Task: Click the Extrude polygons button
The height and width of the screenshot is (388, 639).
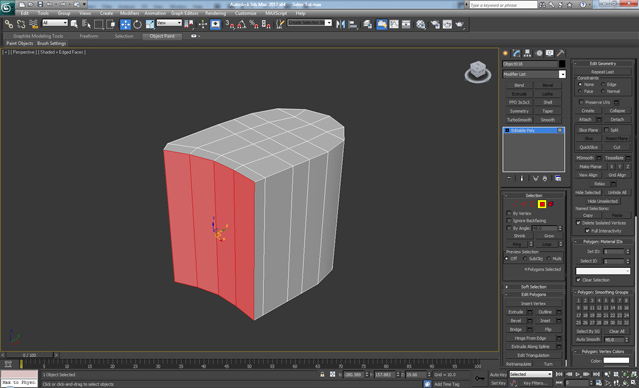Action: (x=516, y=312)
